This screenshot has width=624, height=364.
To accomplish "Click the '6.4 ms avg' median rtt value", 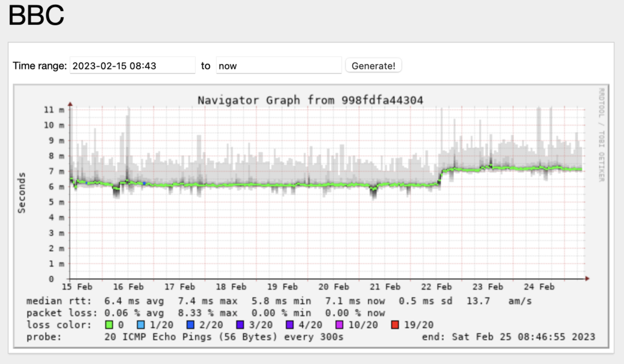I will click(x=134, y=301).
